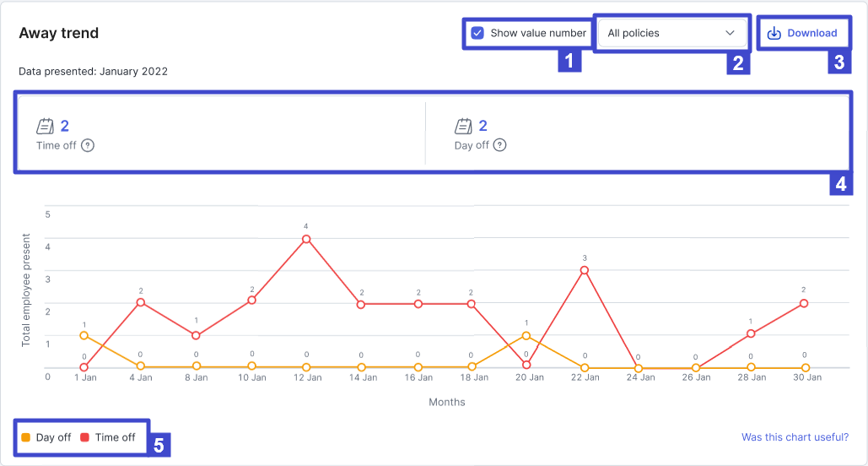Uncheck the Show value number checkbox
868x466 pixels.
click(x=477, y=33)
